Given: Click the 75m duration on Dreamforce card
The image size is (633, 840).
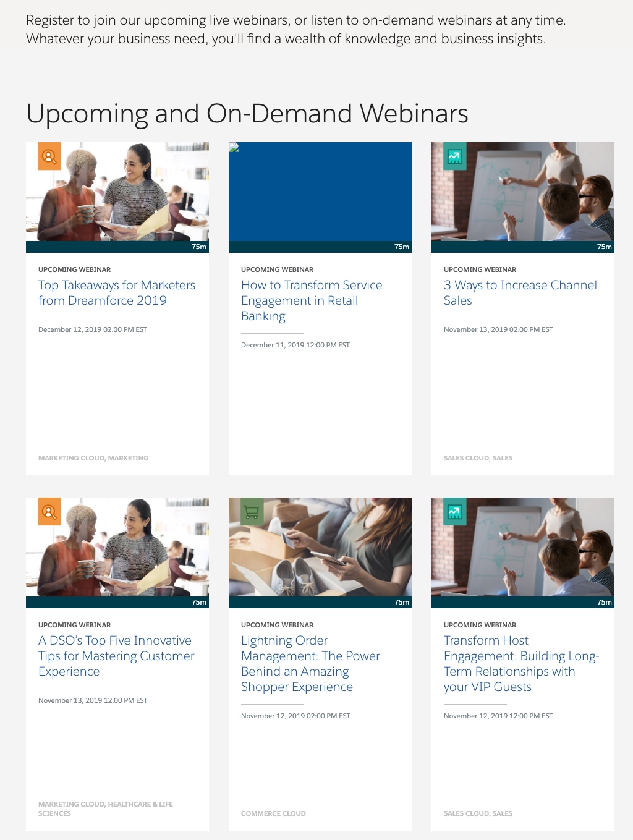Looking at the screenshot, I should click(199, 247).
